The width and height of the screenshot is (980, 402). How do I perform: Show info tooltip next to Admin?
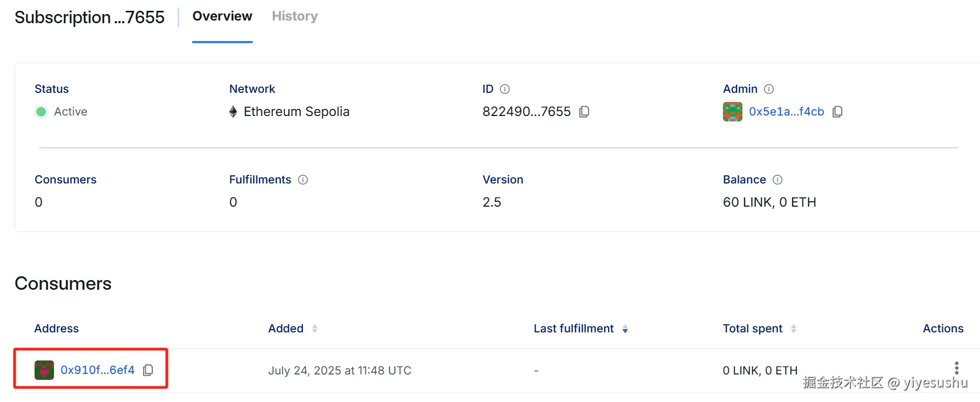(769, 89)
